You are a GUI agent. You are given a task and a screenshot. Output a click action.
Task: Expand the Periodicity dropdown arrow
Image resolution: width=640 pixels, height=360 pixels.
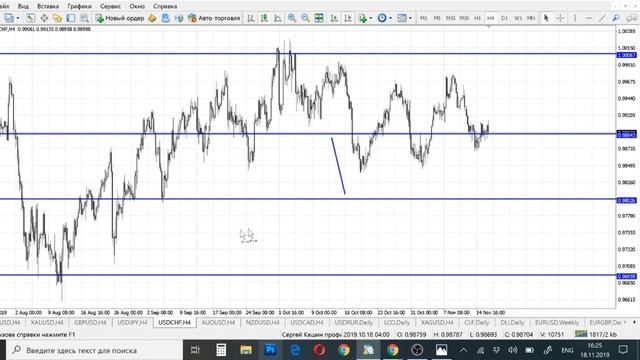[391, 18]
